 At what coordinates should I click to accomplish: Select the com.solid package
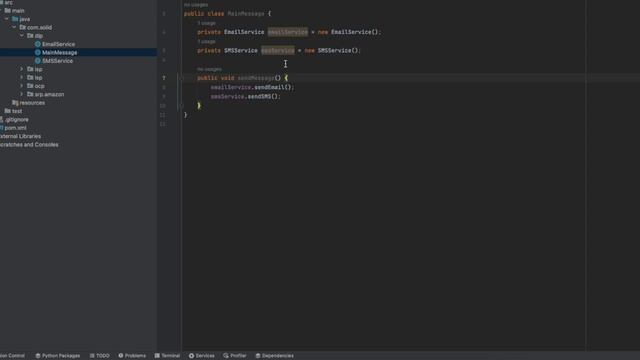pos(36,27)
